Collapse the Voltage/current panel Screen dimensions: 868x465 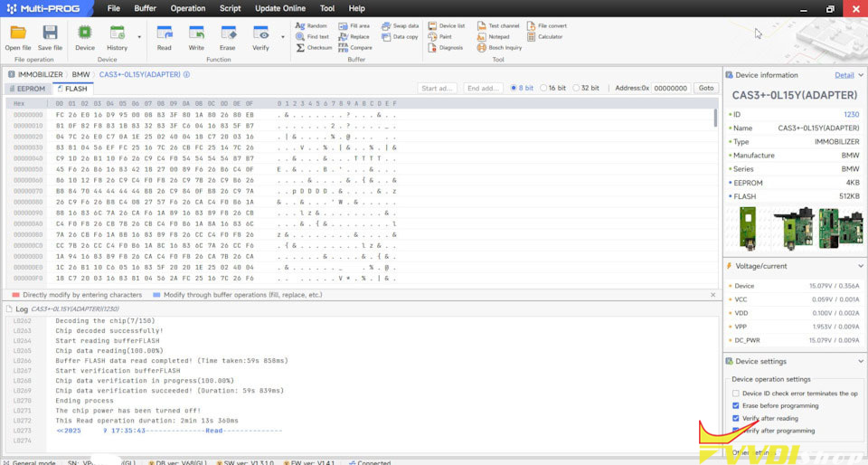861,266
